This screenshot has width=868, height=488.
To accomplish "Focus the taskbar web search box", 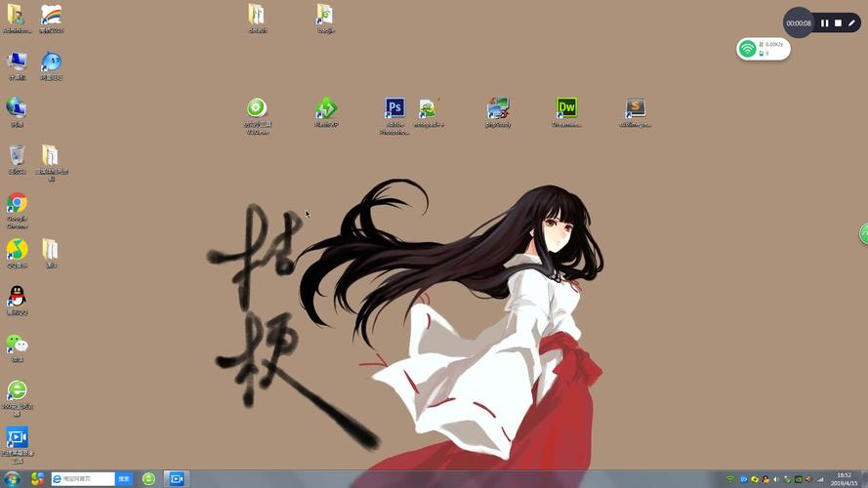I will [82, 478].
